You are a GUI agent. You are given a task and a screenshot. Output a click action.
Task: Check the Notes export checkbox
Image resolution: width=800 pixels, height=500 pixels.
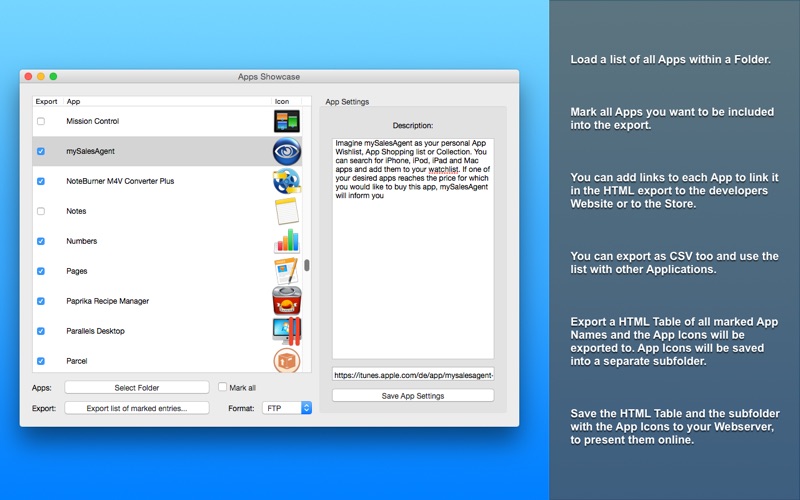point(41,211)
